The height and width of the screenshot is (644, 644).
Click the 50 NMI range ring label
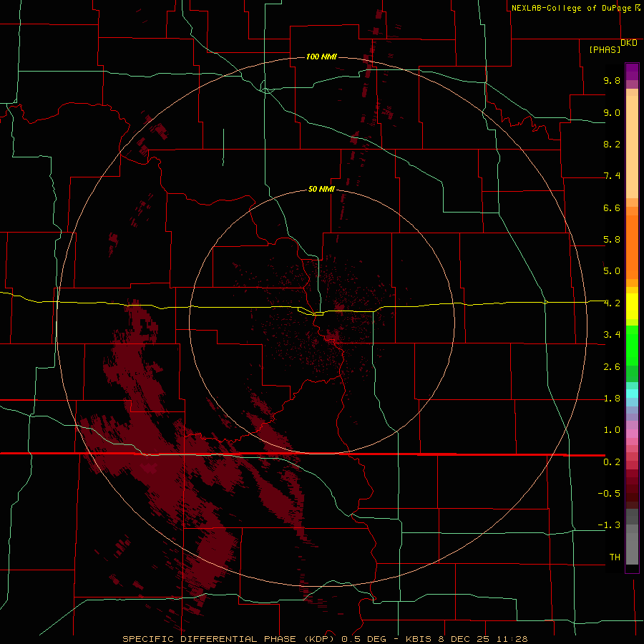321,189
